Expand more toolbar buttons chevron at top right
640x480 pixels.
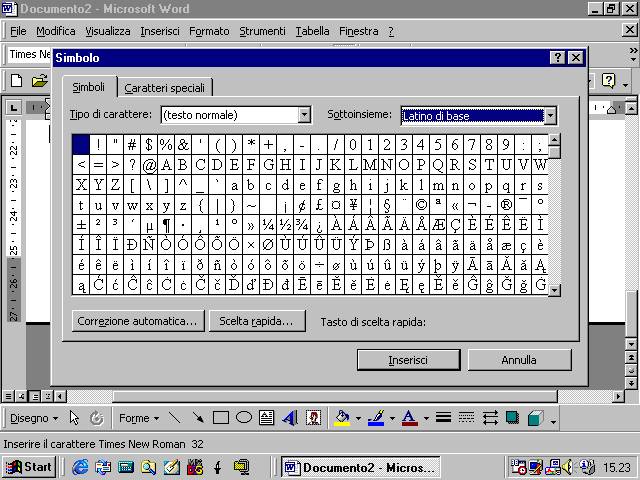(633, 54)
